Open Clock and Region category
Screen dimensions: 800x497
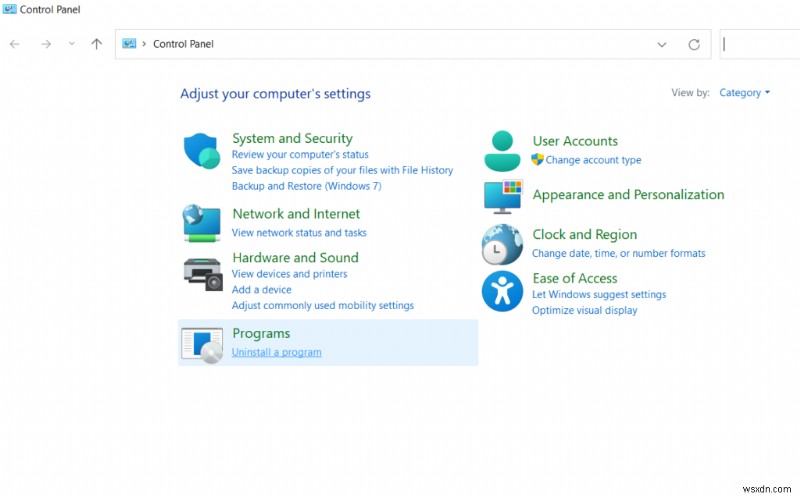pos(585,234)
